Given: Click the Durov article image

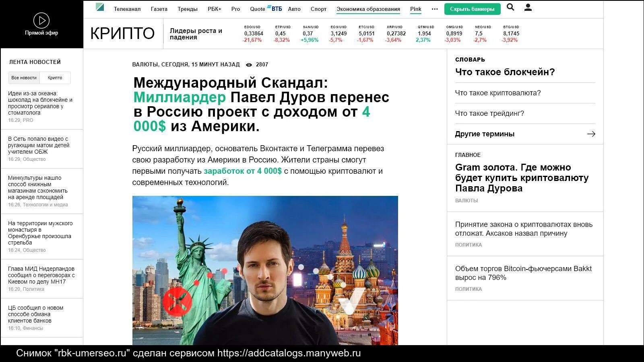Looking at the screenshot, I should (265, 270).
